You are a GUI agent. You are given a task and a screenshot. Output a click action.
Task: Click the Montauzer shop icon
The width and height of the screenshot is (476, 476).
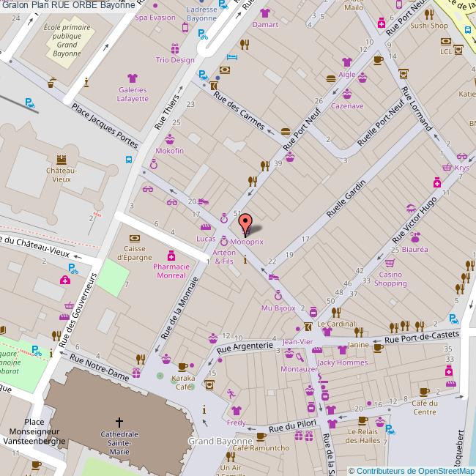(x=300, y=357)
